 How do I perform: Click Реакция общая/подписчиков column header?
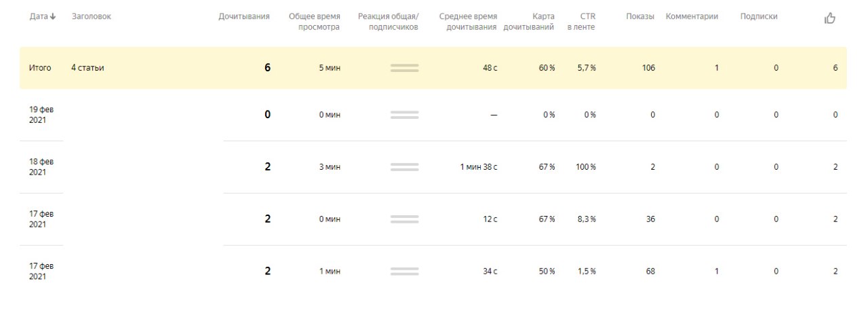tap(388, 22)
